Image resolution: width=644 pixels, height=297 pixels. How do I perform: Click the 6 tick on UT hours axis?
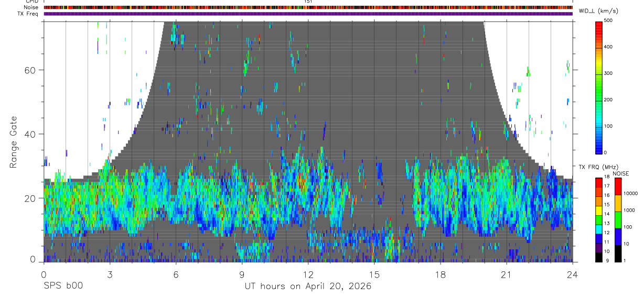click(176, 274)
